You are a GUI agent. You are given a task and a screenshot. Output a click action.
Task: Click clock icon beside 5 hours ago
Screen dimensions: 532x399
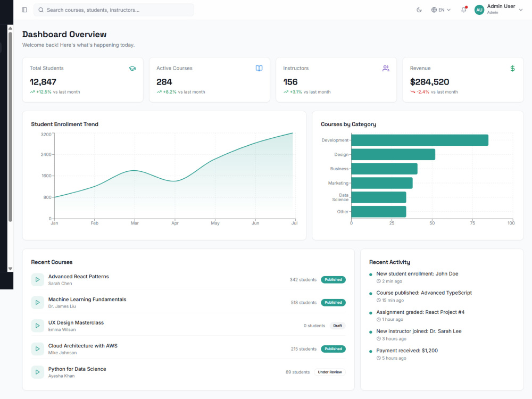click(379, 358)
